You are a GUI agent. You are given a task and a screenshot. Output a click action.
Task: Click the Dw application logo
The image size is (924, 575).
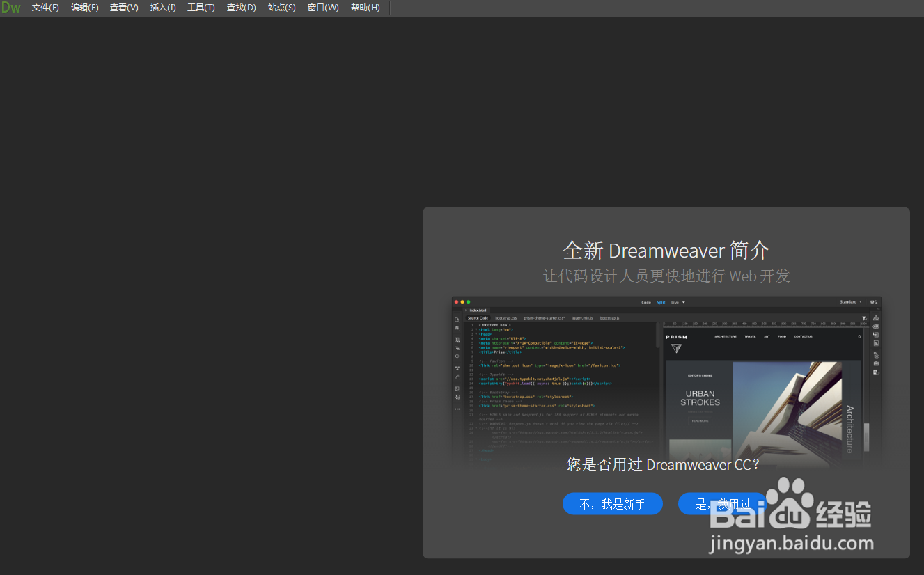pyautogui.click(x=11, y=8)
